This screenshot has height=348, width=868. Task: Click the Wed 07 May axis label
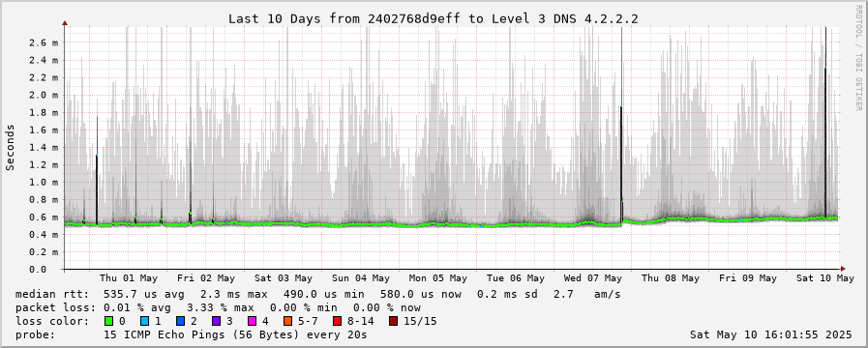tap(593, 278)
